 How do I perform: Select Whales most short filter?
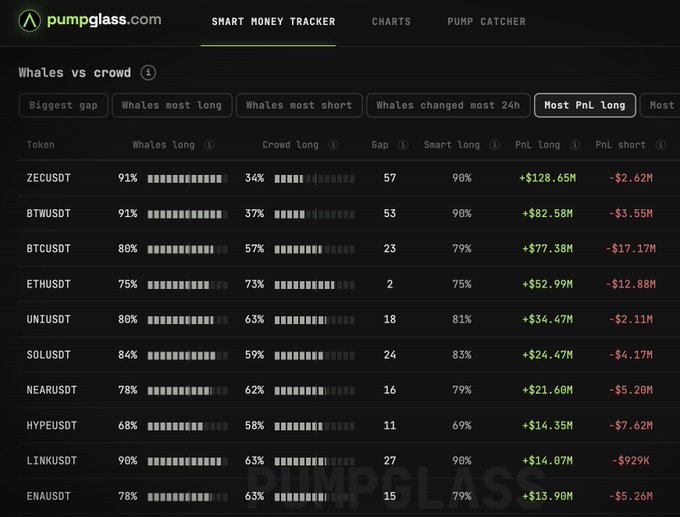(x=299, y=105)
